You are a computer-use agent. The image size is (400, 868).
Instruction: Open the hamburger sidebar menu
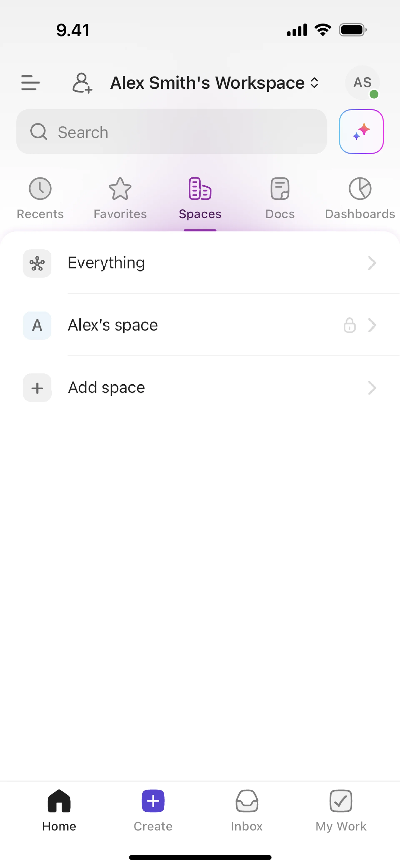point(30,83)
